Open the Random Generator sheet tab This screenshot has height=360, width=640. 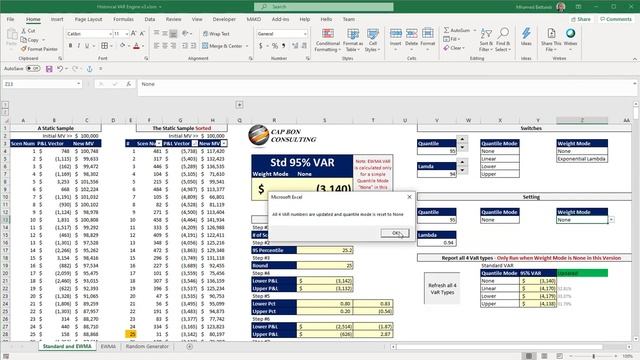pos(147,347)
